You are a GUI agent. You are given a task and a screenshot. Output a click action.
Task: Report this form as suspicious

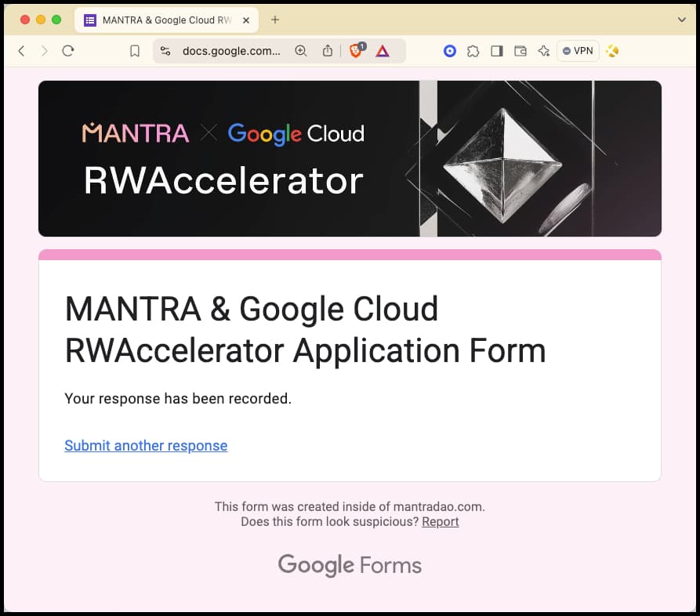(440, 522)
